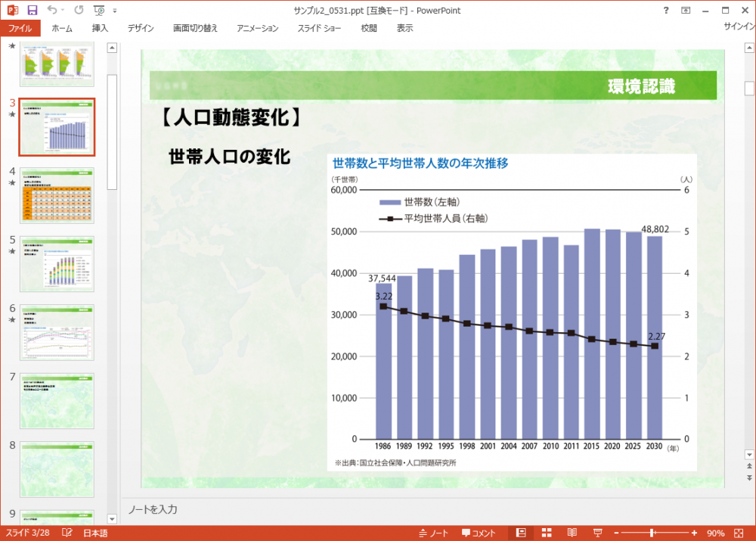This screenshot has width=756, height=541.
Task: Toggle the ノート notes pane button
Action: pyautogui.click(x=433, y=533)
